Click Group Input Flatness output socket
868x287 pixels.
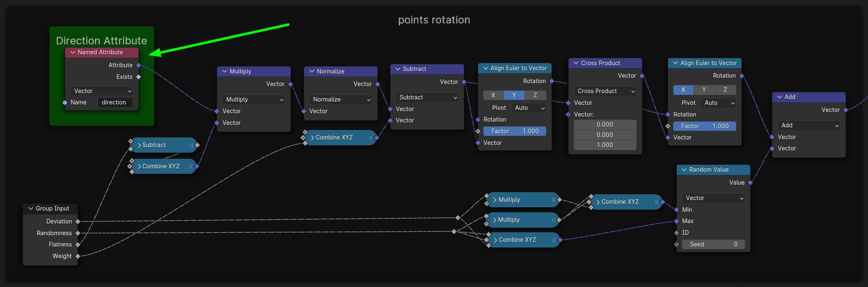(78, 244)
